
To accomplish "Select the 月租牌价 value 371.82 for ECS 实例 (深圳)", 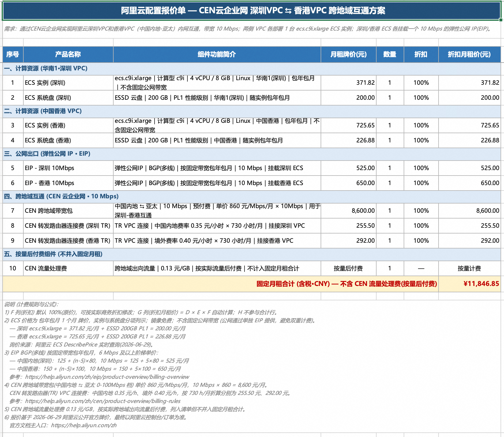I will 348,83.
